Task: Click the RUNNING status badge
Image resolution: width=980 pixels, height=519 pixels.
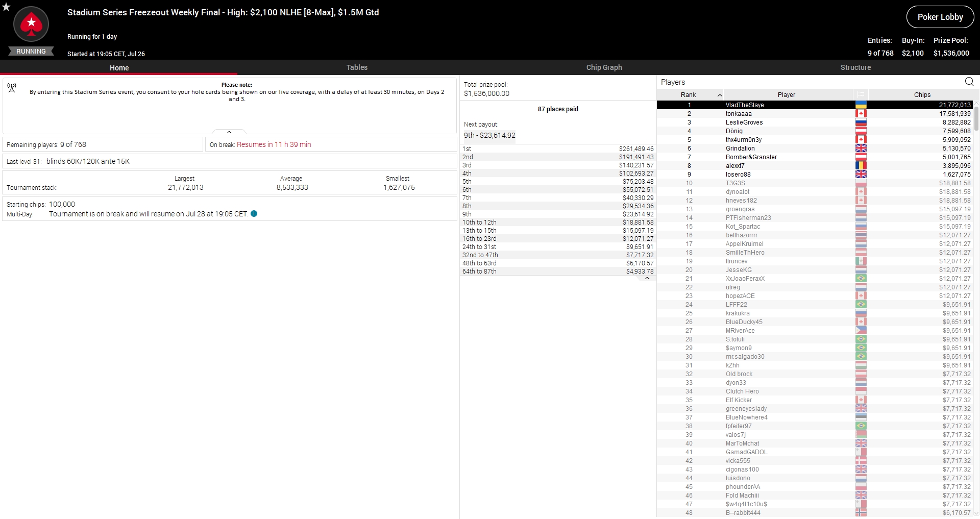Action: 31,51
